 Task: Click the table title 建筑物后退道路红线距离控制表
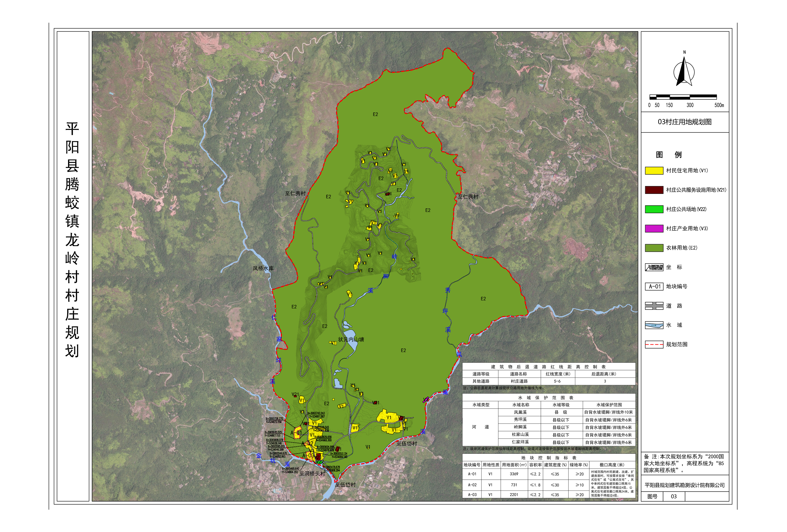pyautogui.click(x=549, y=367)
